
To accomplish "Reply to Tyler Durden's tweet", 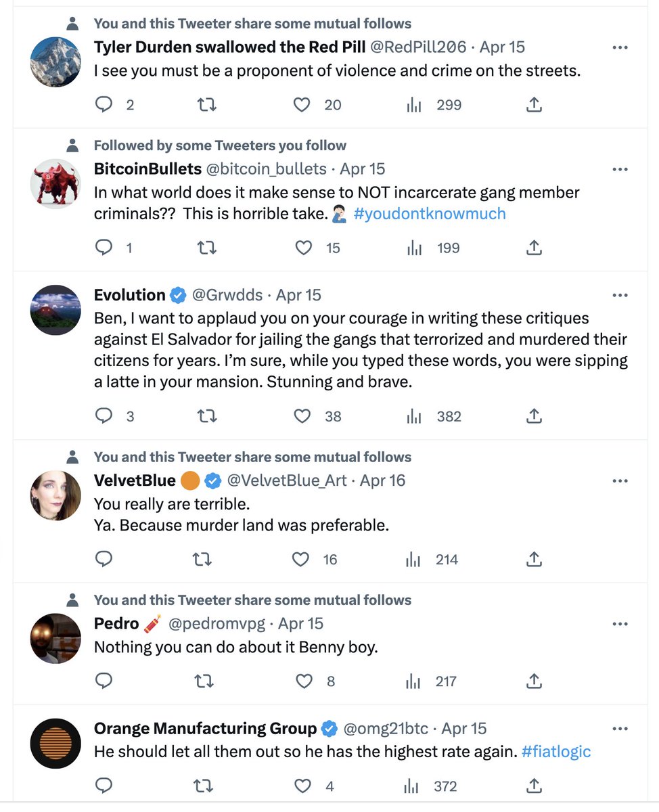I will point(104,105).
